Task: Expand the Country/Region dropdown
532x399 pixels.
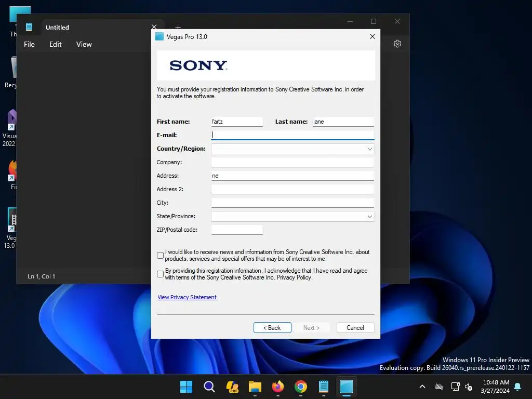Action: pyautogui.click(x=369, y=149)
